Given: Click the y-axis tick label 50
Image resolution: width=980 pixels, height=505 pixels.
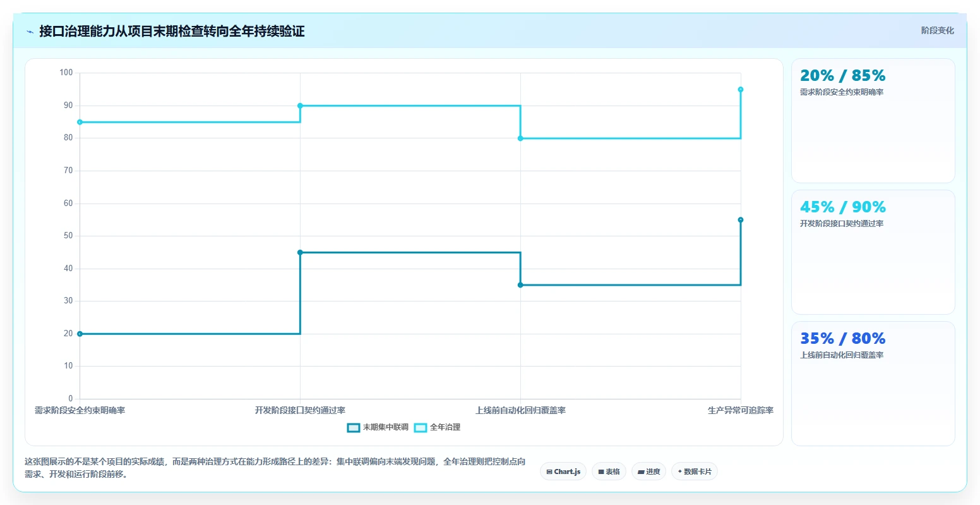Looking at the screenshot, I should coord(68,236).
